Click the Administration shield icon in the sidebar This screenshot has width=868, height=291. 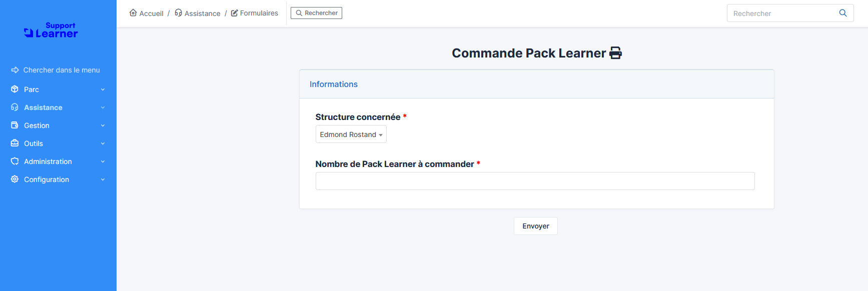click(15, 161)
